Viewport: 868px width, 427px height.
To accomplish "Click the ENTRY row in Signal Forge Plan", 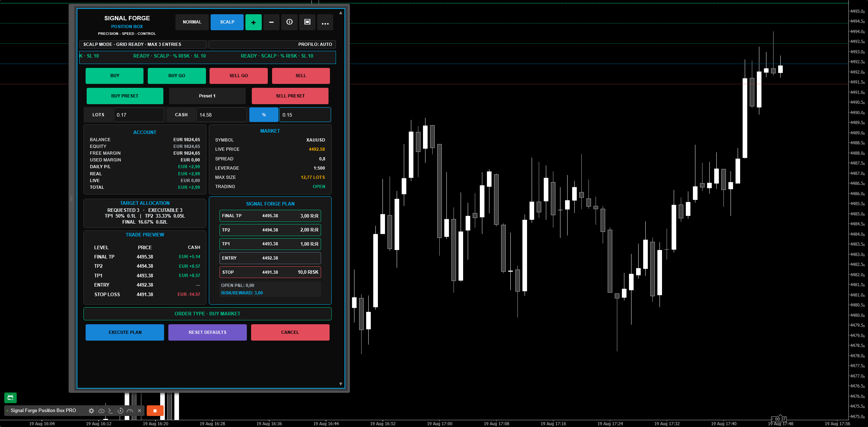I will (270, 258).
